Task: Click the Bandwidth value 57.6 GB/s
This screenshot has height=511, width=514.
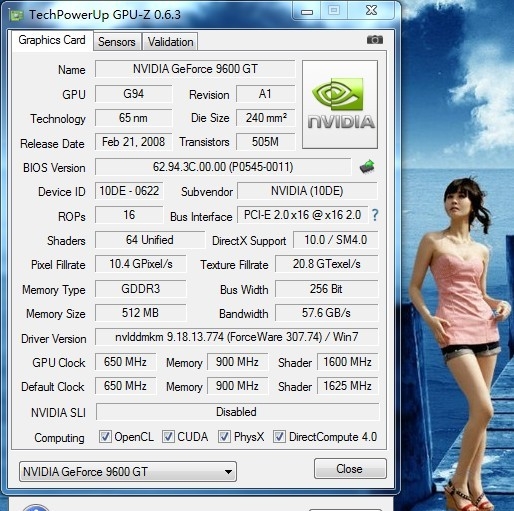Action: (x=327, y=313)
